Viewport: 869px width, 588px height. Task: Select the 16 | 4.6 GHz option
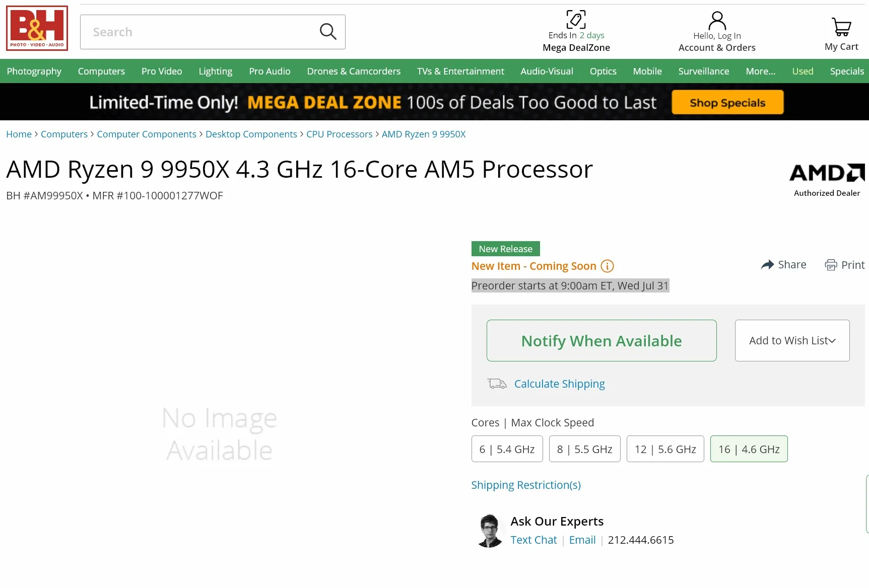point(749,449)
